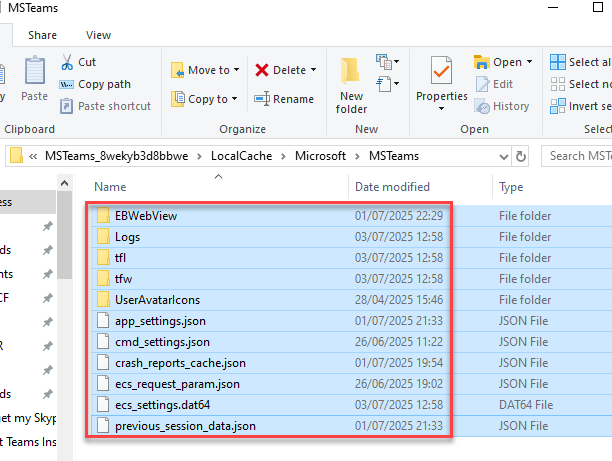Select previous_session_data.json file
The height and width of the screenshot is (461, 612).
185,426
